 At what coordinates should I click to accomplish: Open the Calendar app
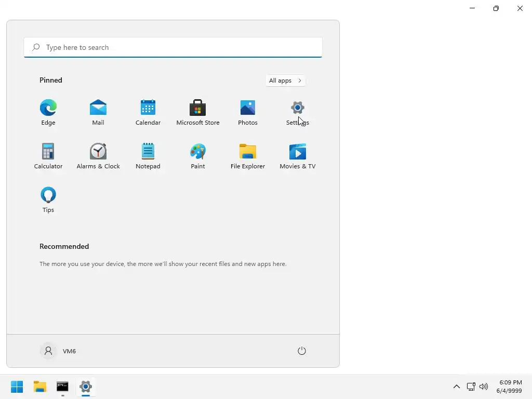pyautogui.click(x=148, y=113)
